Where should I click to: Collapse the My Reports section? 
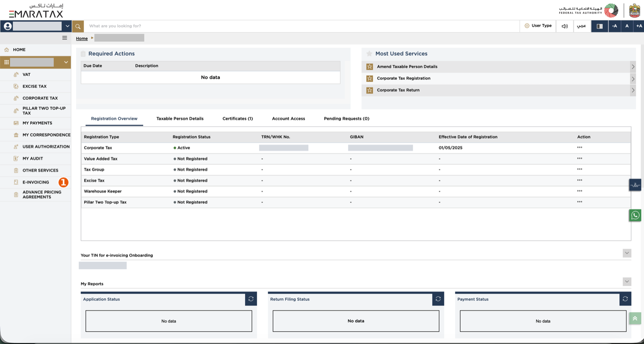click(627, 281)
